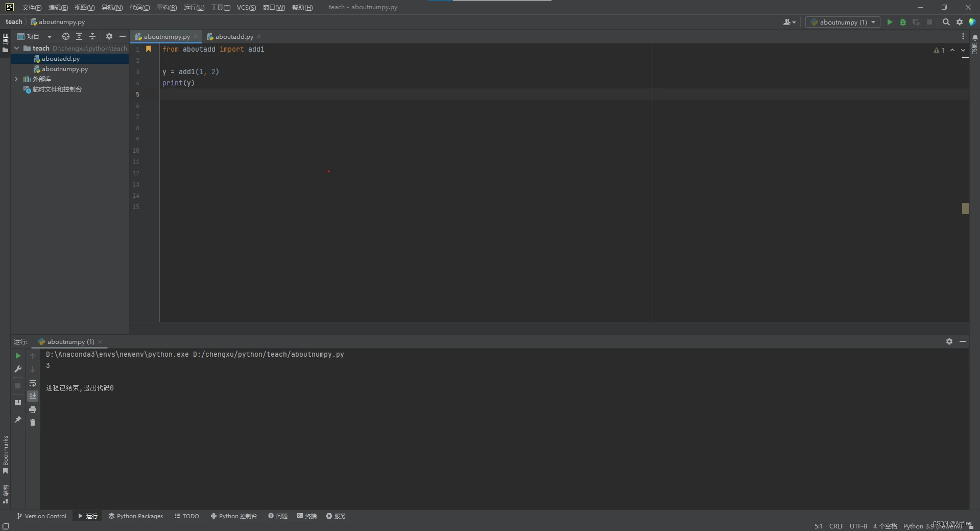The width and height of the screenshot is (980, 531).
Task: Hide the project tool window
Action: pos(123,36)
